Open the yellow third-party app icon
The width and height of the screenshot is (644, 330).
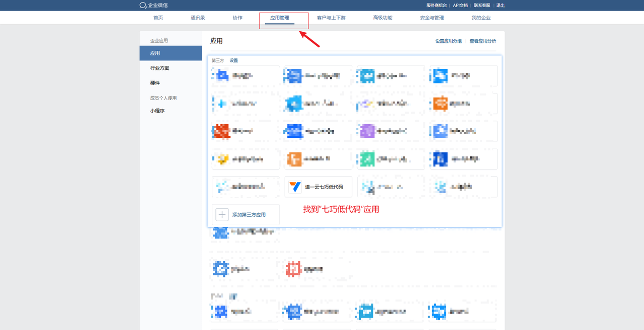pyautogui.click(x=221, y=159)
